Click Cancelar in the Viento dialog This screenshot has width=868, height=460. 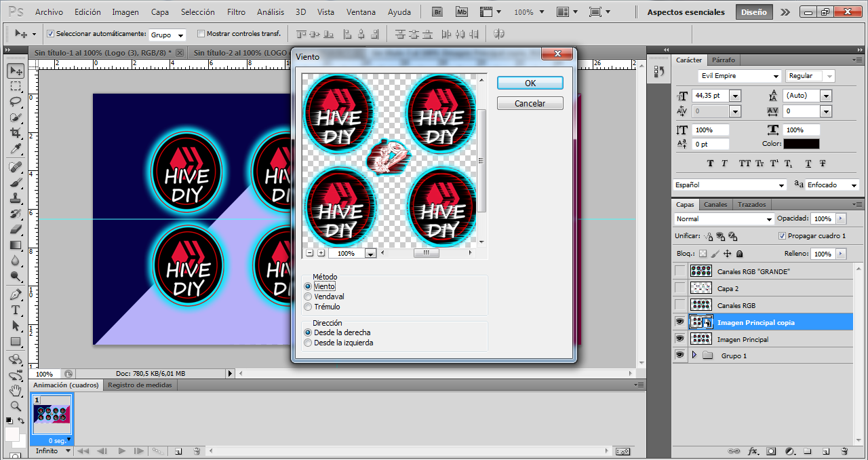click(530, 103)
